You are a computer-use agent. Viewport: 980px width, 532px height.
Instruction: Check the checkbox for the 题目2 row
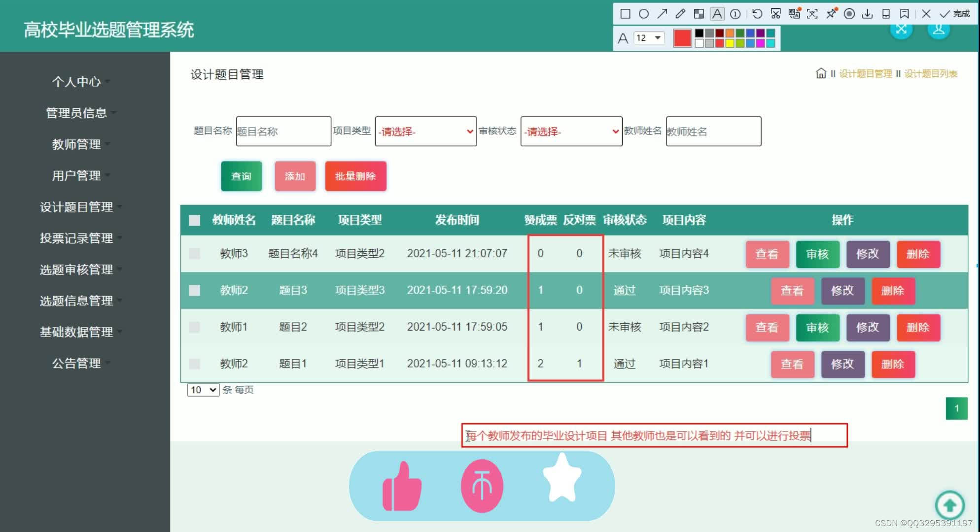(195, 327)
